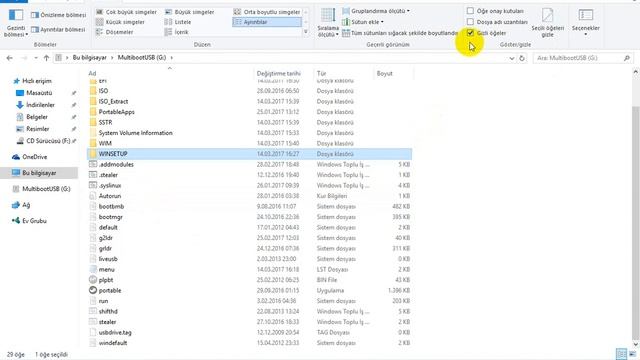Switch to İçerik content view
The width and height of the screenshot is (640, 360).
pos(176,31)
